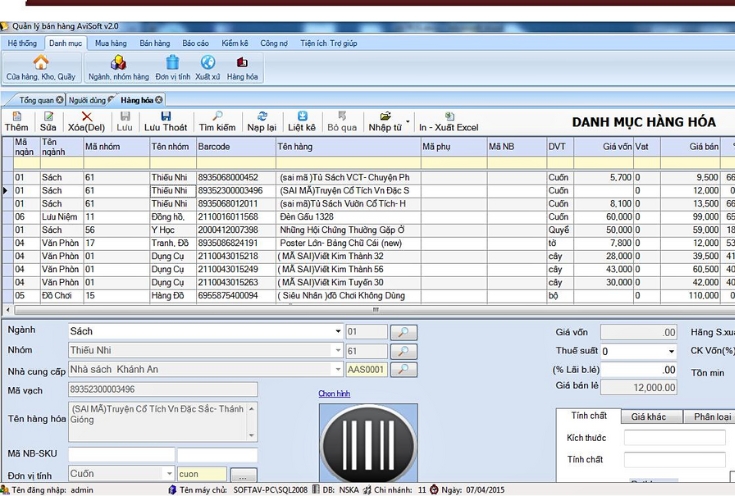Open the Danh mục menu tab
735x496 pixels.
click(65, 43)
